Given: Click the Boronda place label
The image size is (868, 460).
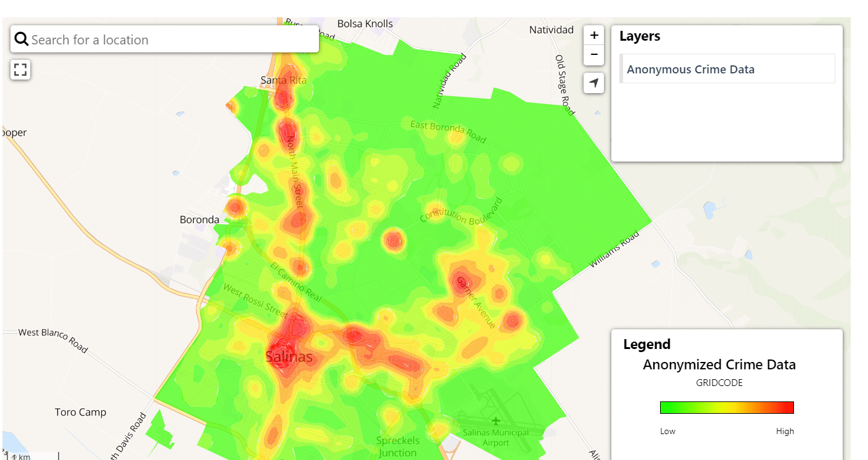Looking at the screenshot, I should coord(199,220).
